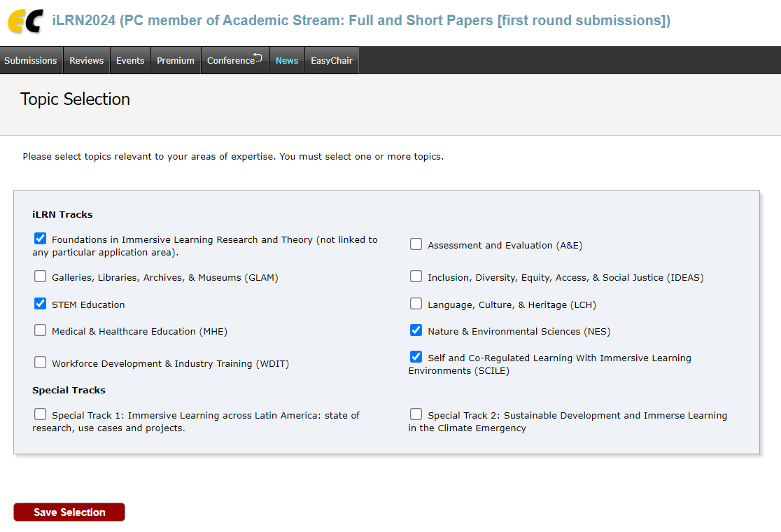Check the Inclusion, Diversity, Equity (IDEAS) box
The image size is (781, 532).
416,276
